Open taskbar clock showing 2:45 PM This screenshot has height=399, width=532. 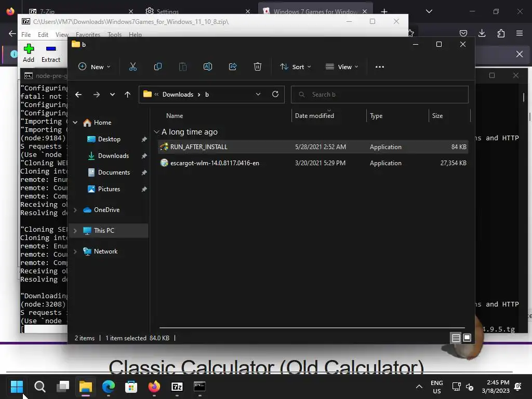click(496, 387)
